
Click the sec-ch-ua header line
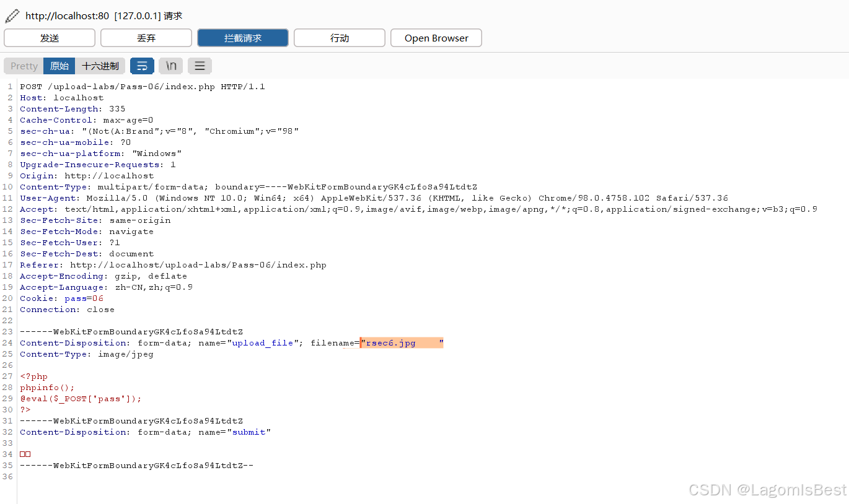coord(159,131)
